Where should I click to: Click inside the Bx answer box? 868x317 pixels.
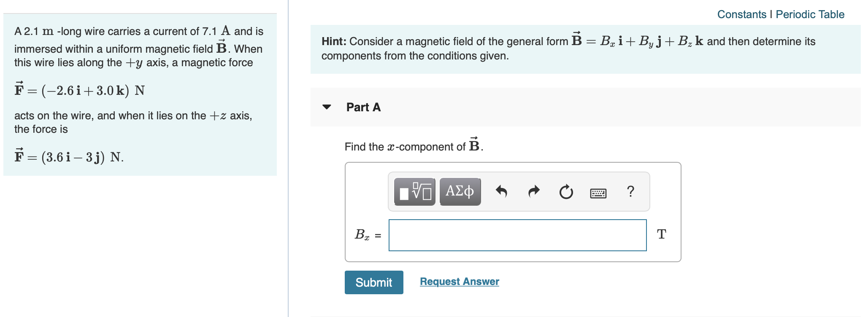(518, 235)
